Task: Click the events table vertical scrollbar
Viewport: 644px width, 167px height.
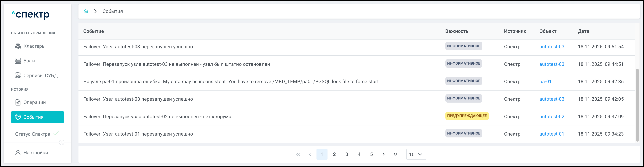Action: tap(637, 105)
